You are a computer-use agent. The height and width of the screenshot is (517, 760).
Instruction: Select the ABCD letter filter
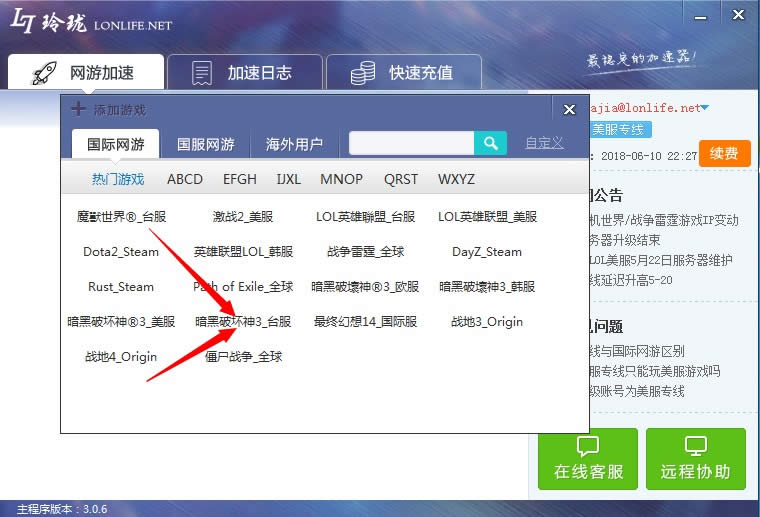185,179
